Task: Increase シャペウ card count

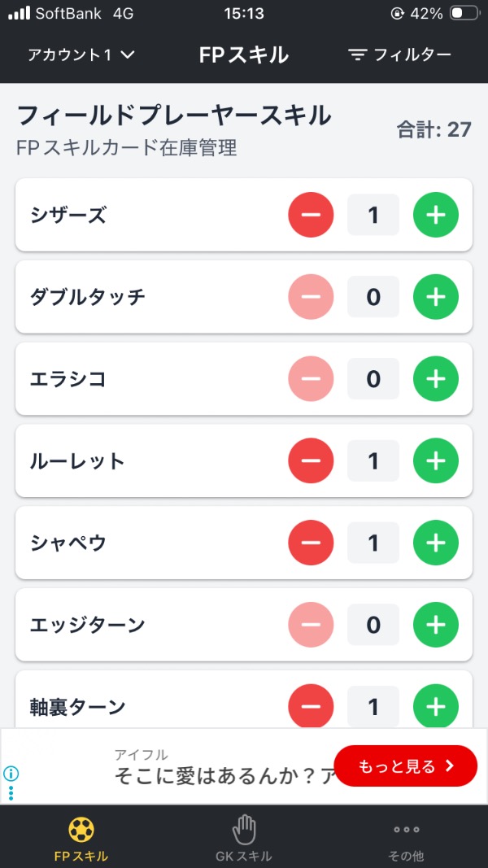Action: [436, 543]
